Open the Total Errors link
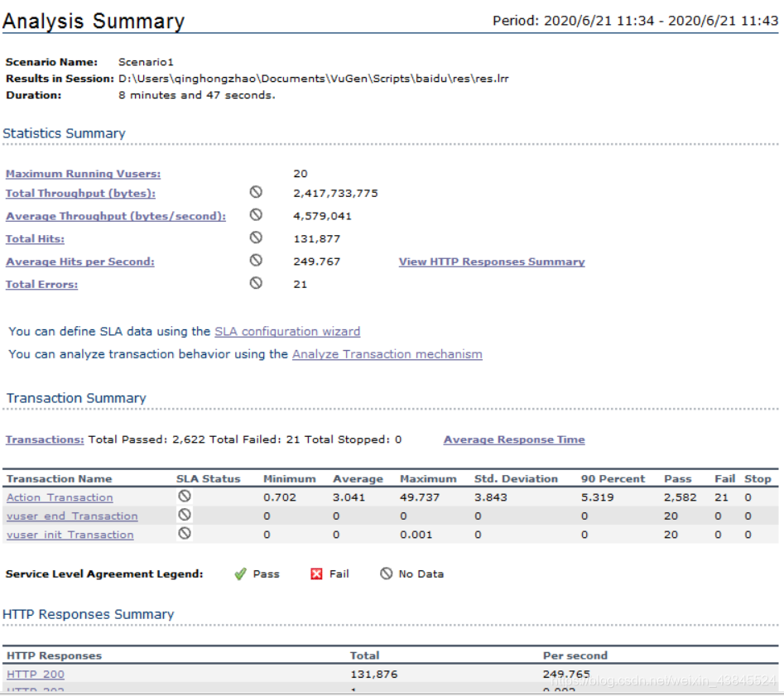 (x=41, y=285)
